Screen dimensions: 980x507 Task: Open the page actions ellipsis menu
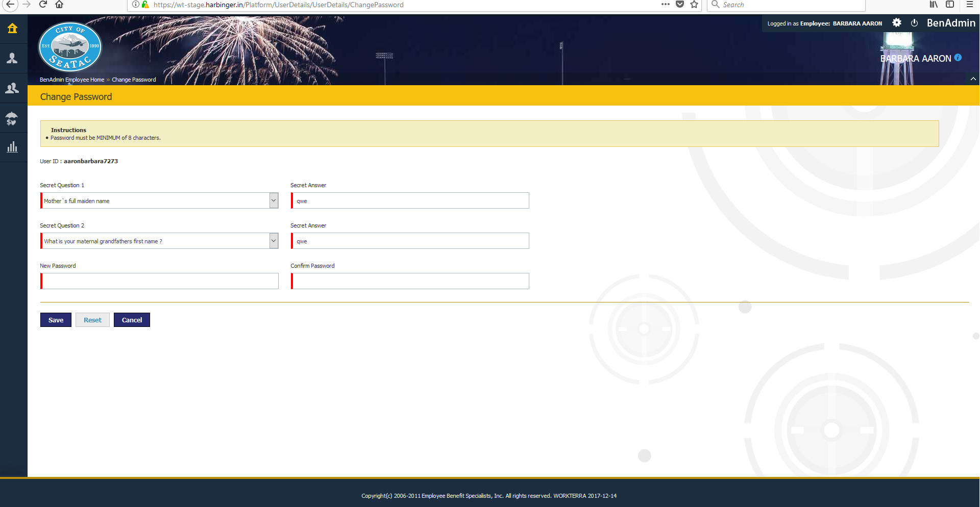(x=665, y=5)
